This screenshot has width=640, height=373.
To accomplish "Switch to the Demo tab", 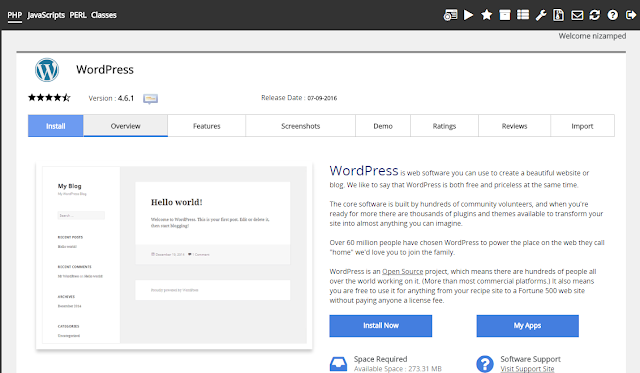I will pyautogui.click(x=383, y=126).
